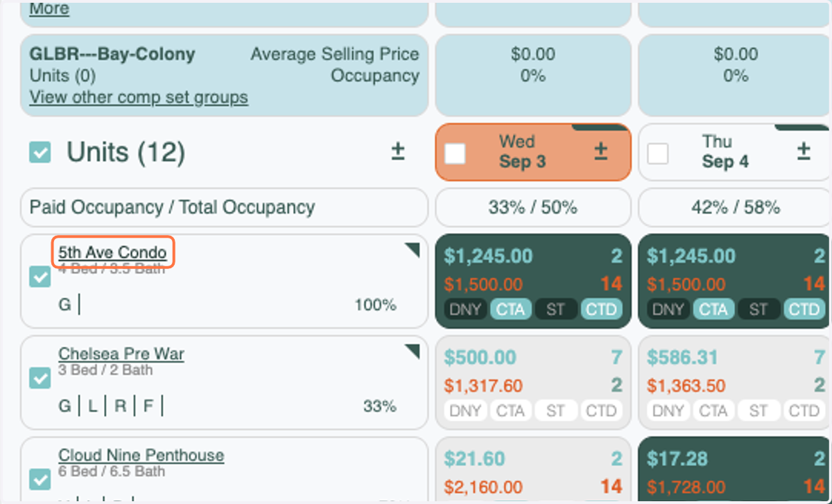832x504 pixels.
Task: Click $17.28 price for Cloud Nine Penthouse
Action: click(x=677, y=459)
